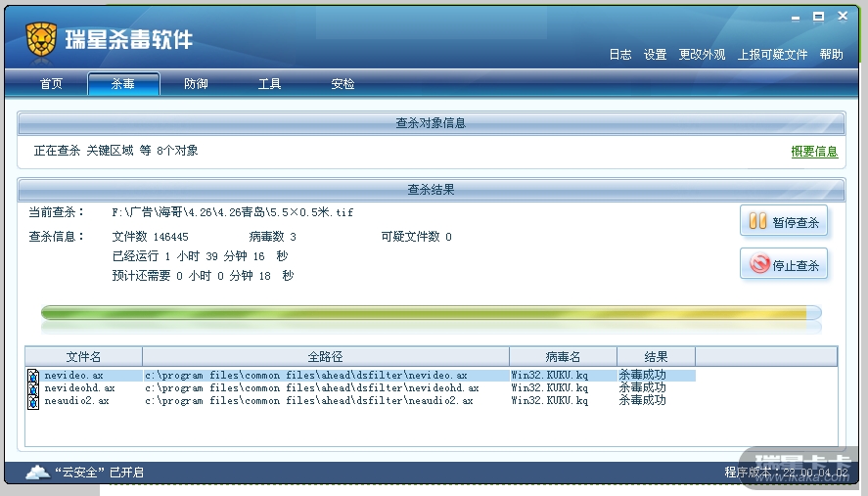Open the 帮助 menu

coord(832,54)
